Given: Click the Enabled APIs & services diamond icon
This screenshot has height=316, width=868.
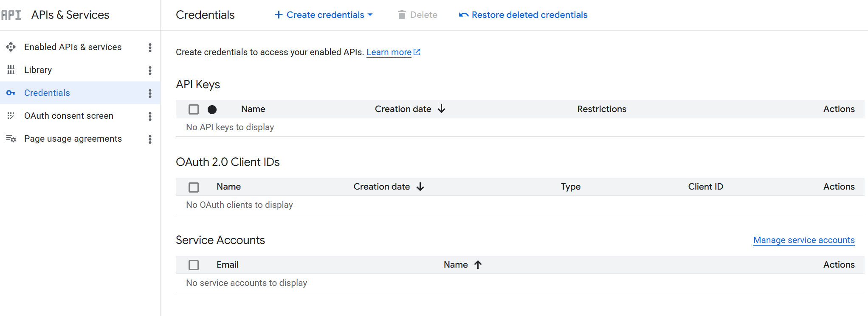Looking at the screenshot, I should 11,47.
